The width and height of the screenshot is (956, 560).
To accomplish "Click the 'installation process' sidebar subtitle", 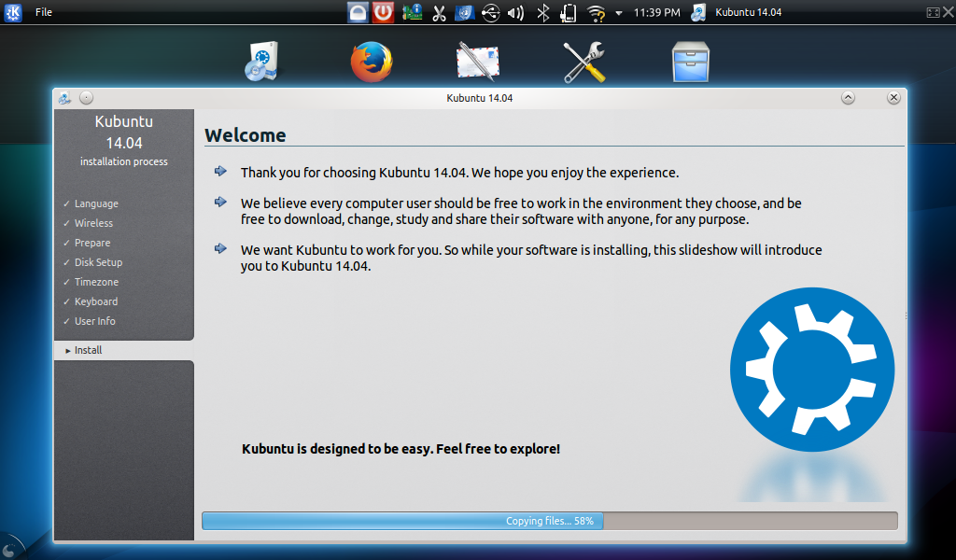I will 124,161.
